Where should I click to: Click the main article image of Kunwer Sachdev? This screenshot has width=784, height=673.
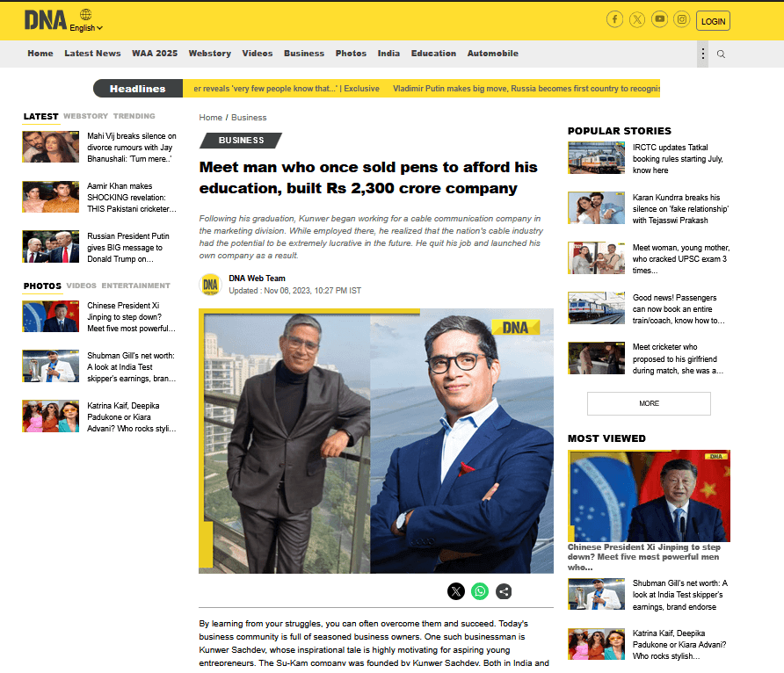(376, 441)
